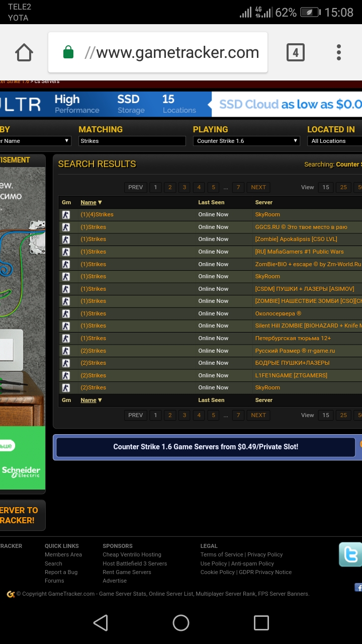Open the search-by Name dropdown
362x644 pixels.
36,141
